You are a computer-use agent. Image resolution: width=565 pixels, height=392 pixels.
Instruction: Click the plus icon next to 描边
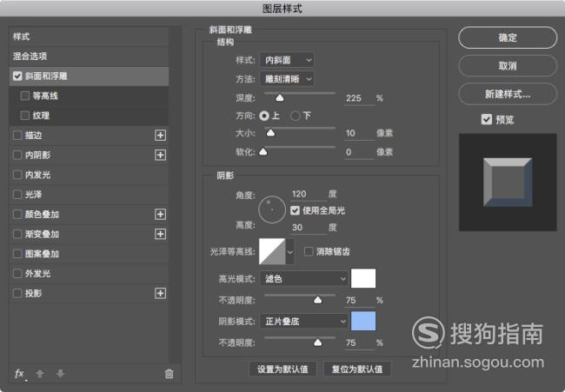[160, 136]
